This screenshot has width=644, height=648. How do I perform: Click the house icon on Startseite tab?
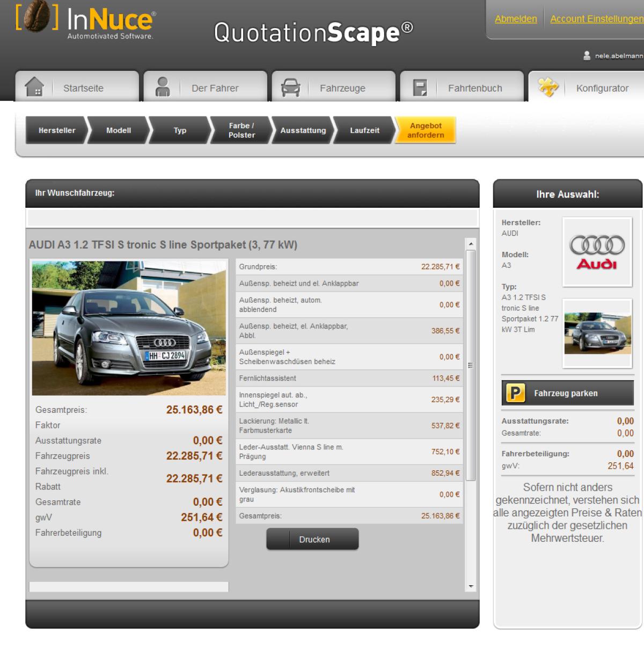click(34, 86)
